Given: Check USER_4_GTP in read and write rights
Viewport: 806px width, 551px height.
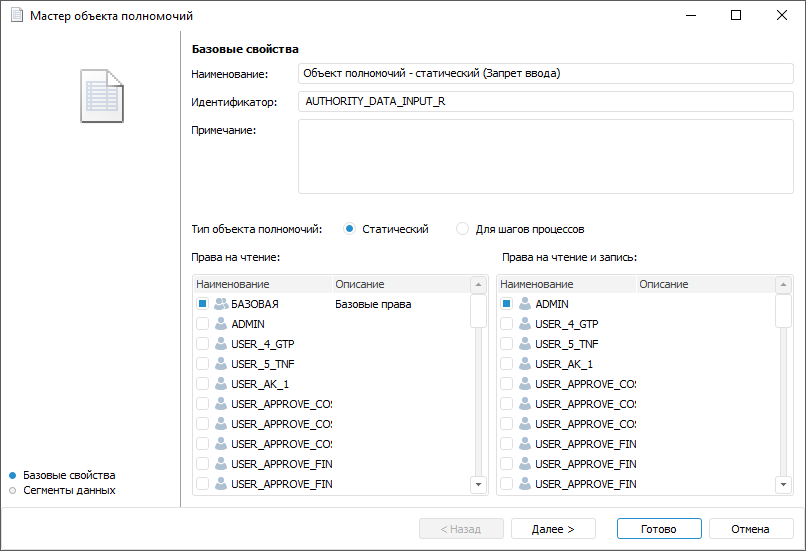Looking at the screenshot, I should (507, 324).
